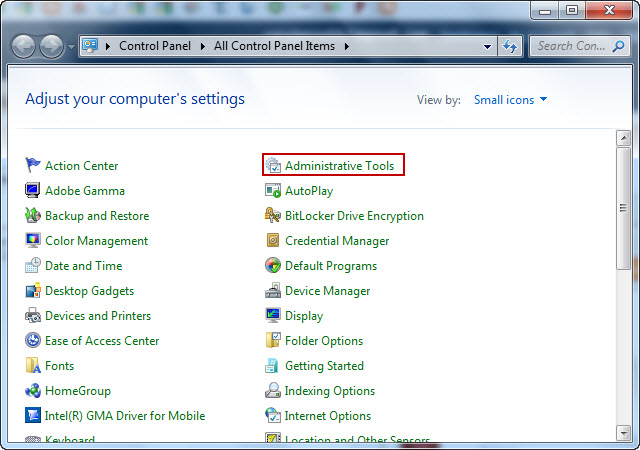
Task: Open Backup and Restore settings
Action: [x=97, y=216]
